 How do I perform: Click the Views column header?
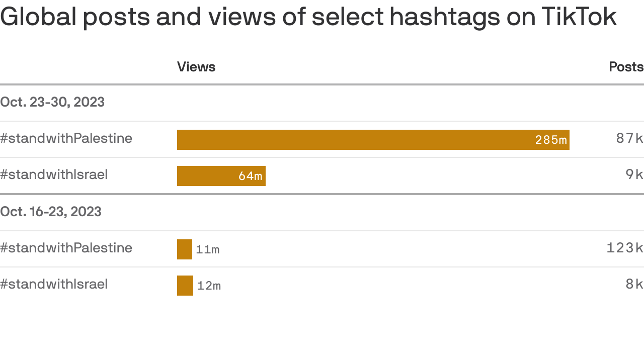point(196,67)
